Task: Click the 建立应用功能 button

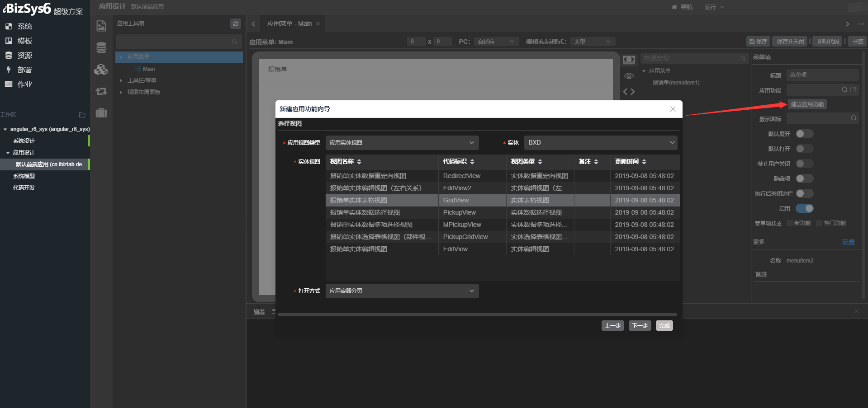Action: pyautogui.click(x=807, y=104)
